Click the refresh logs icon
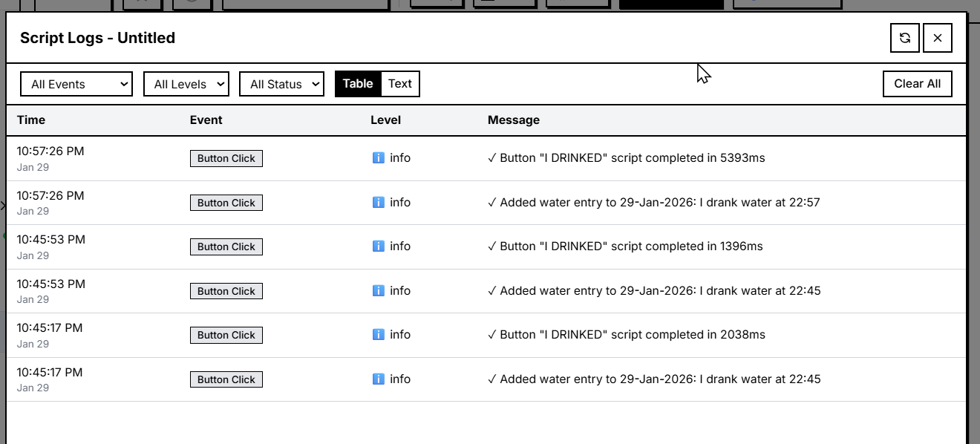This screenshot has width=980, height=444. [904, 37]
